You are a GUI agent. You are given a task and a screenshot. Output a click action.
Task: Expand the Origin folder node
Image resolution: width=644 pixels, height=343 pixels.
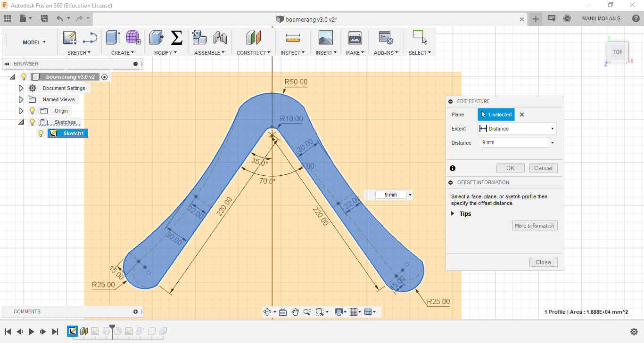pyautogui.click(x=21, y=111)
